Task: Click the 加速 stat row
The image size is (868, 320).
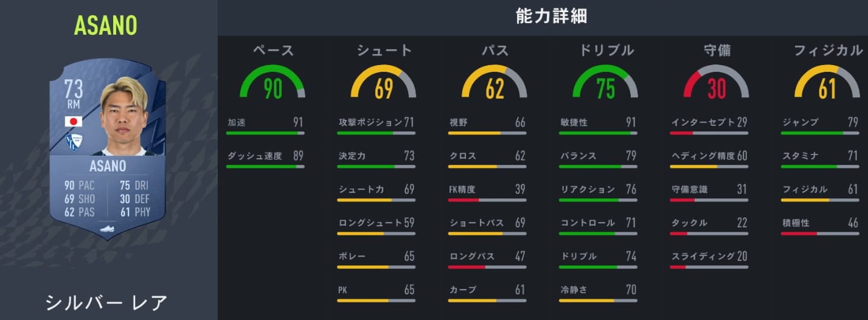Action: [265, 123]
